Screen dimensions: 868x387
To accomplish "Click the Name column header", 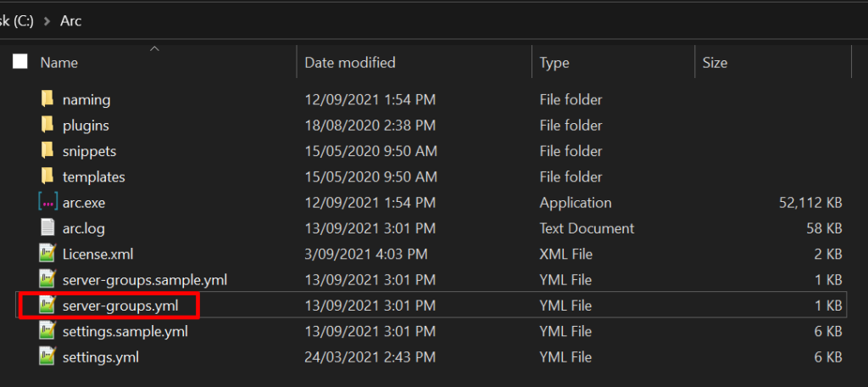I will pyautogui.click(x=59, y=62).
